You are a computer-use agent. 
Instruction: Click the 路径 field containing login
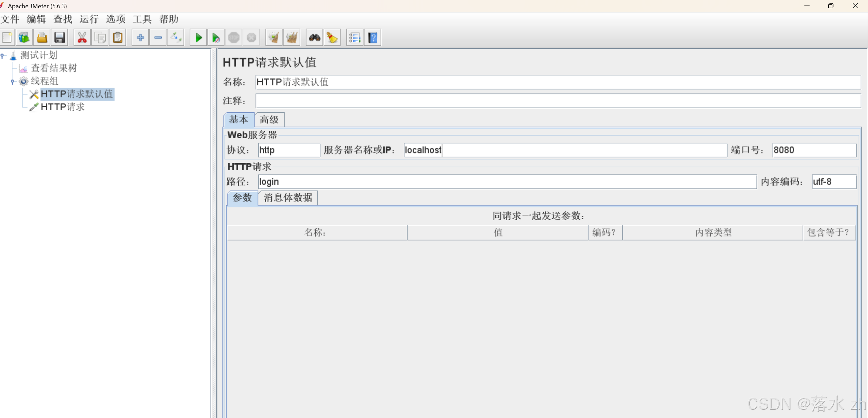point(507,182)
